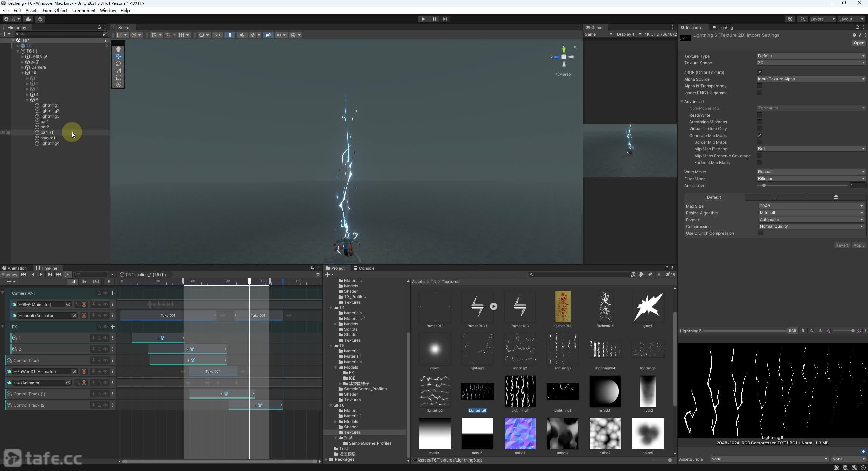The width and height of the screenshot is (868, 471).
Task: Play the Timeline preview
Action: coord(41,274)
